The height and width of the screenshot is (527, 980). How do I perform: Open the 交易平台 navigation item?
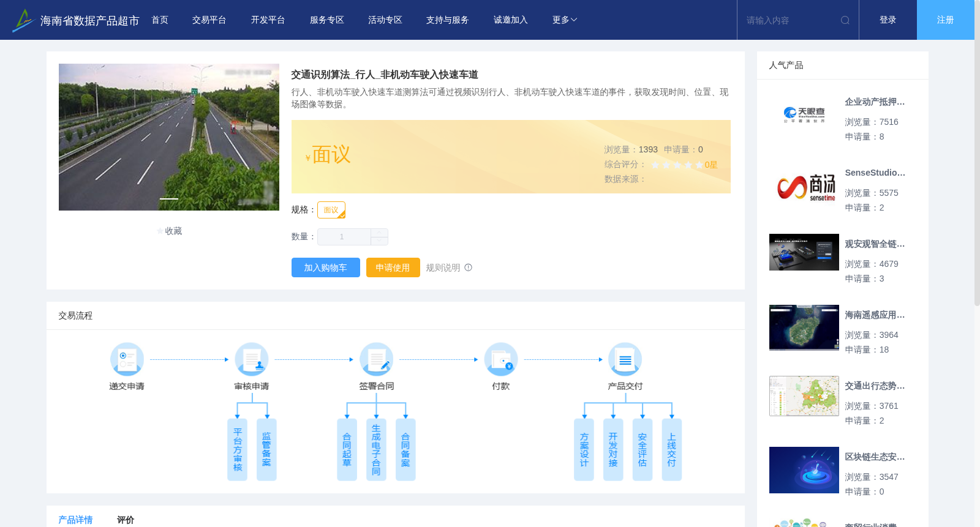click(x=209, y=20)
